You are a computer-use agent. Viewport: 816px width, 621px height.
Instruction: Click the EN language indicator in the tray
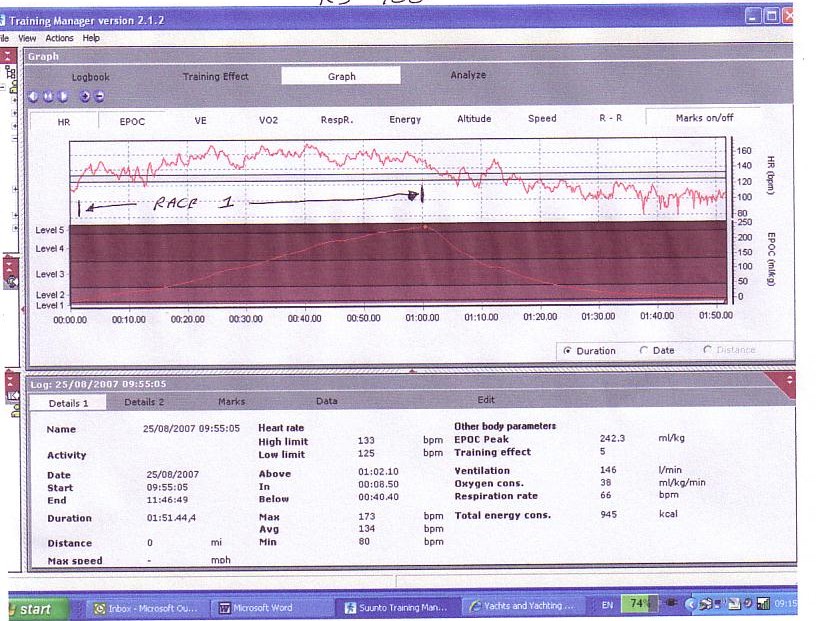[x=607, y=605]
